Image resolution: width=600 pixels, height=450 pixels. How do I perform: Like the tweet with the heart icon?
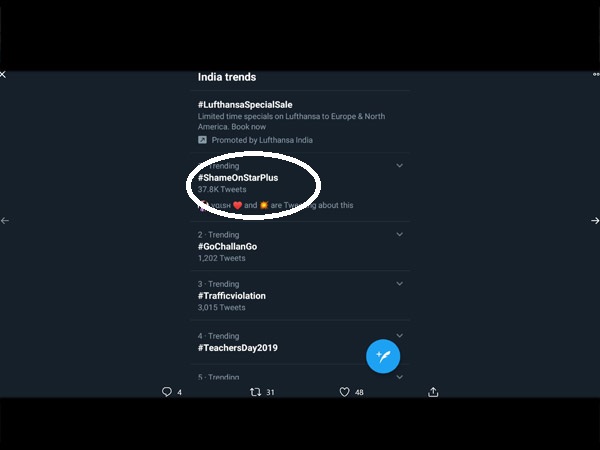tap(344, 392)
